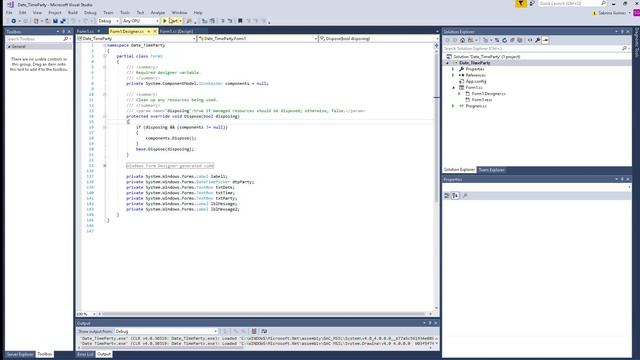Toggle the Preview Selected Items icon in Solution Explorer

tap(546, 40)
